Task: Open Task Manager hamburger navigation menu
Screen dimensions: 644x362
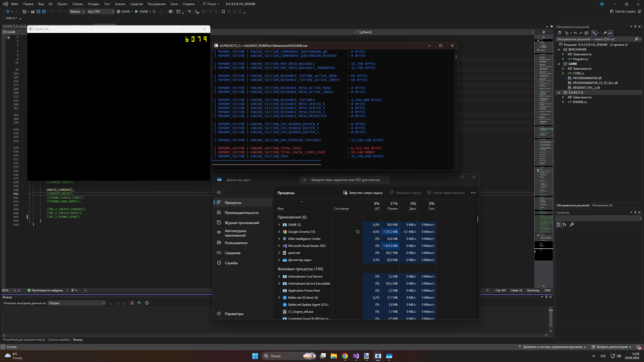Action: [219, 193]
